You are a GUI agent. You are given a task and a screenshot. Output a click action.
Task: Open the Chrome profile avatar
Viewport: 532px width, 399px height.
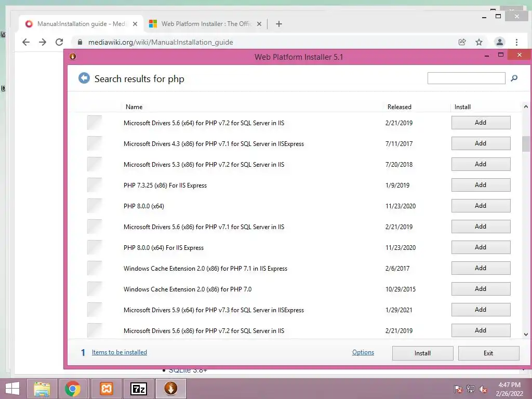[499, 42]
